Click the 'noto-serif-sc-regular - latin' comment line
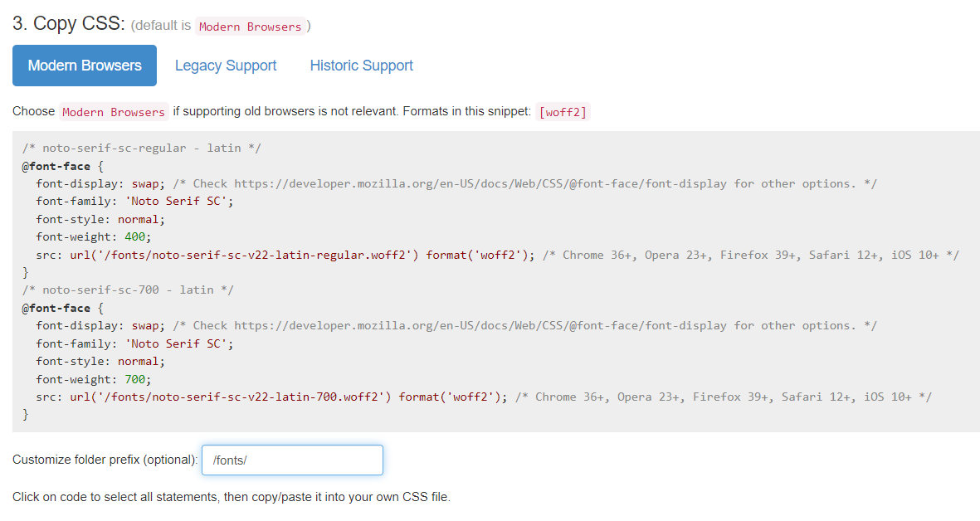 tap(142, 148)
